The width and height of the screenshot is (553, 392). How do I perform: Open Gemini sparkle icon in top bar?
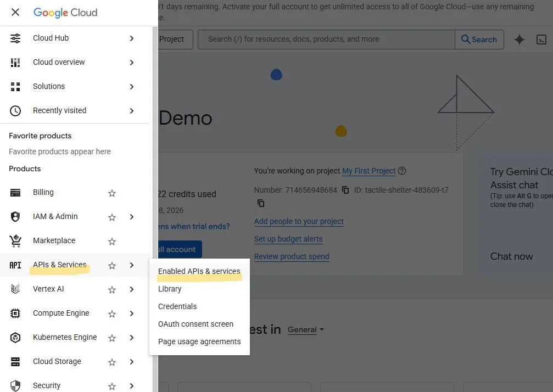click(519, 40)
